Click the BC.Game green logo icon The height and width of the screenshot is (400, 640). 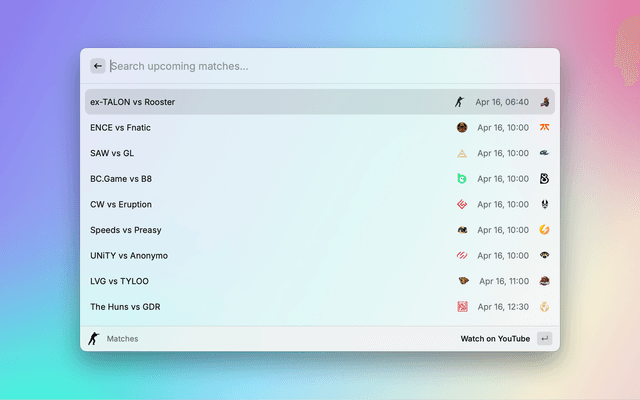click(x=462, y=179)
